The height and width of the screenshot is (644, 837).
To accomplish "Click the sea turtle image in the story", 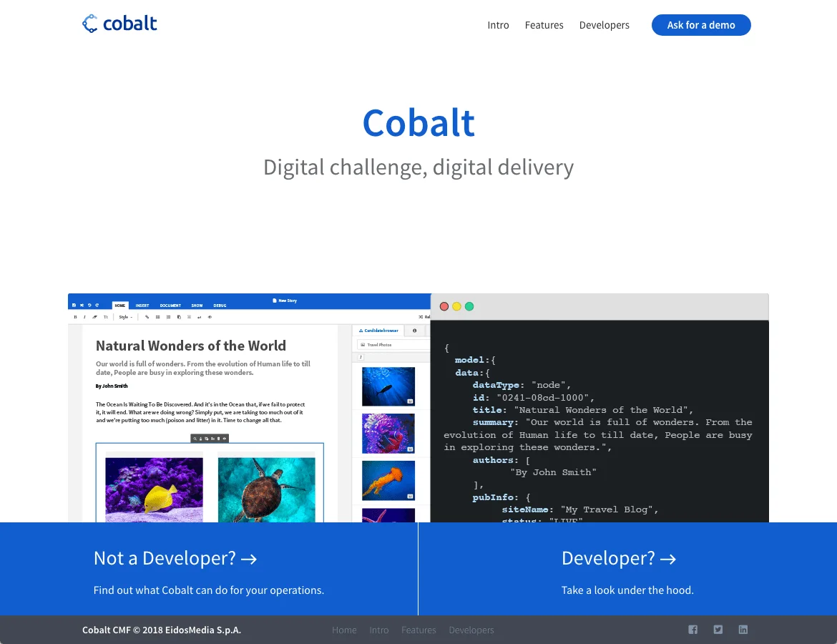I will point(266,489).
